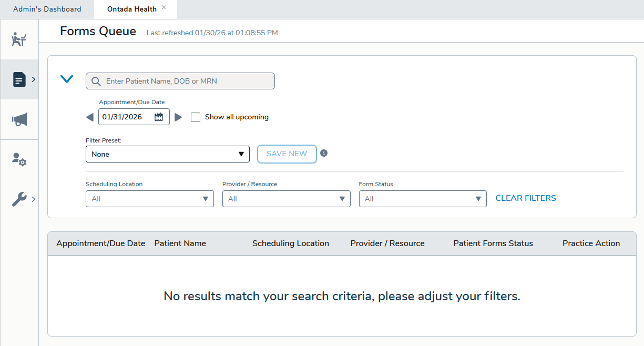Open the Provider / Resource dropdown
Image resolution: width=644 pixels, height=346 pixels.
click(x=342, y=199)
